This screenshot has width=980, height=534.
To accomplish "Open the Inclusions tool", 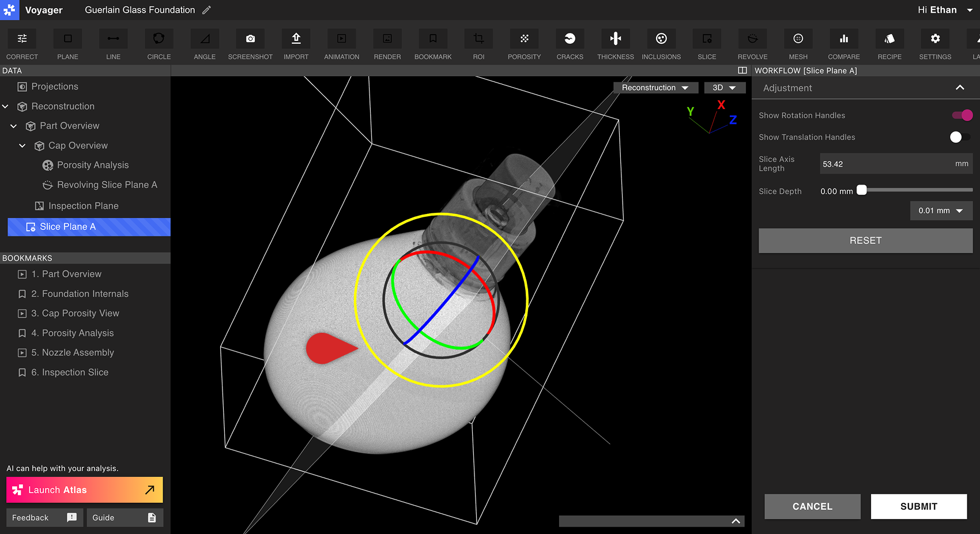I will (661, 45).
